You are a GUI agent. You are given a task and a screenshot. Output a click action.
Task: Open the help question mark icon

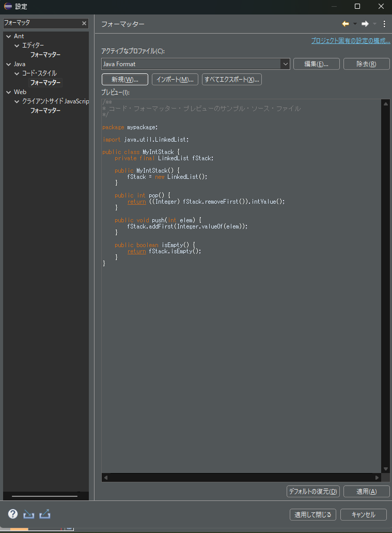pos(13,514)
